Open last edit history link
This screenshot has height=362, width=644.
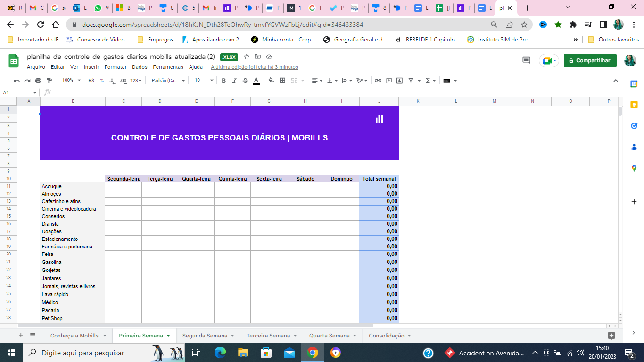[x=255, y=67]
